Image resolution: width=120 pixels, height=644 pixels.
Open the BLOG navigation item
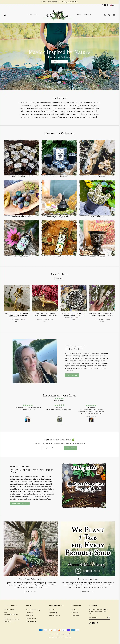tap(79, 15)
